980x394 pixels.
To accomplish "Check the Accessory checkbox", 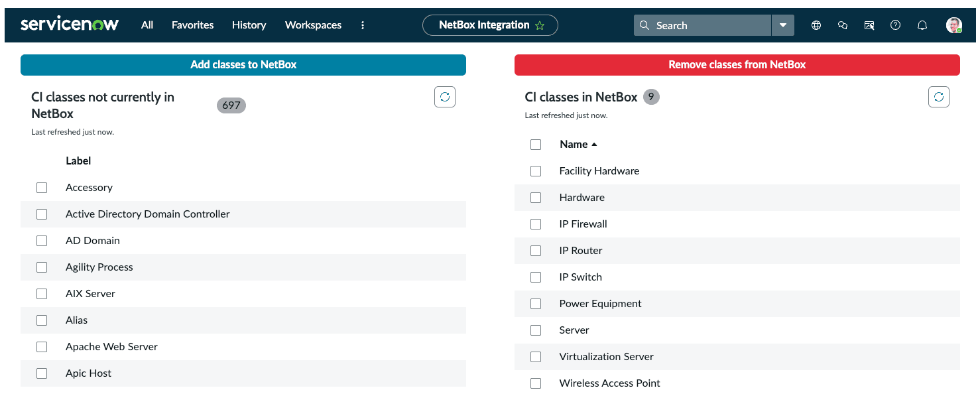I will coord(42,187).
